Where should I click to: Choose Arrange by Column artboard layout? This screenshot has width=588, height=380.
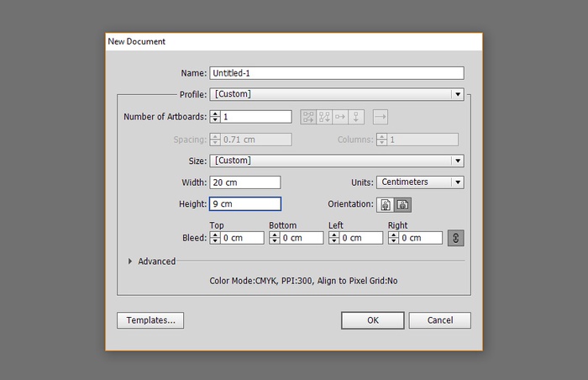click(x=356, y=117)
